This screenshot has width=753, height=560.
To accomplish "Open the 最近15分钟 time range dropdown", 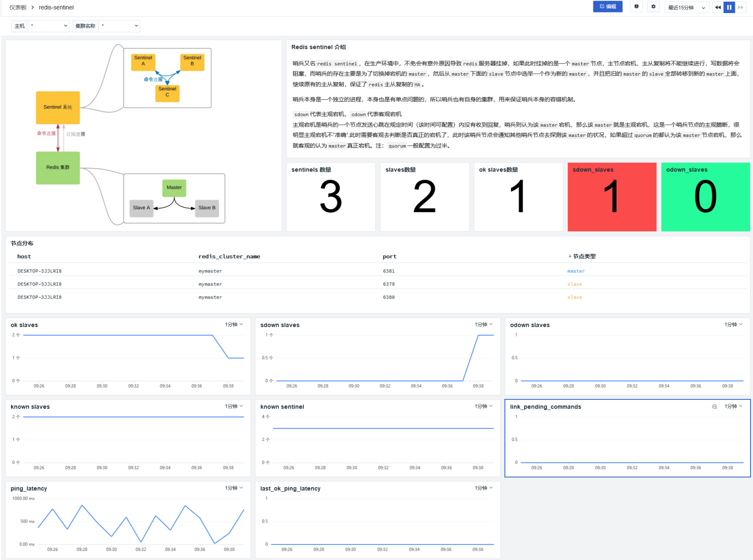I will (x=687, y=8).
